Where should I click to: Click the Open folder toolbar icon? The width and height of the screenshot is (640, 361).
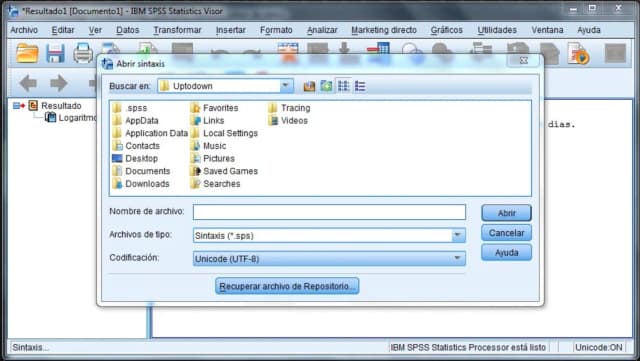coord(27,53)
